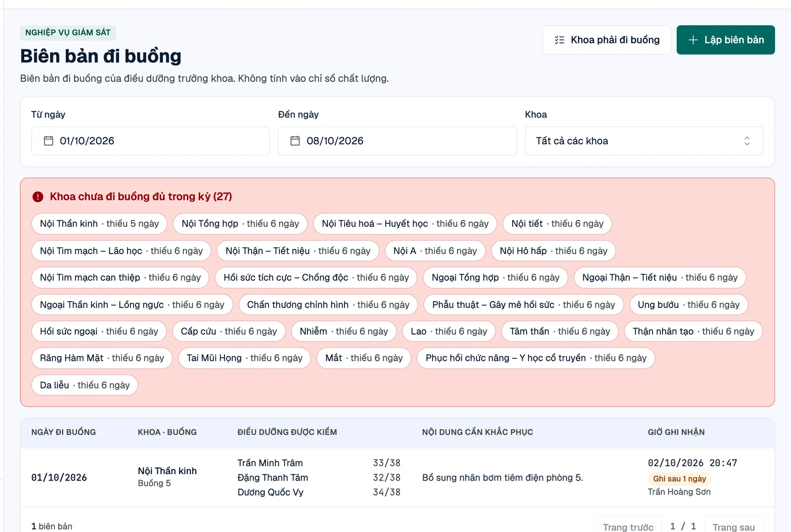Select the Nhiễm chip
This screenshot has height=532, width=791.
[344, 331]
